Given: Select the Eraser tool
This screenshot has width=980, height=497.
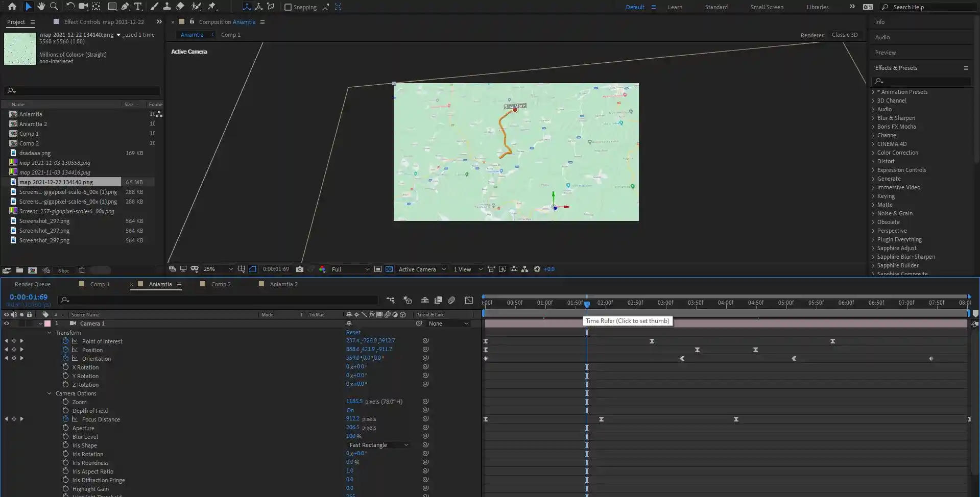Looking at the screenshot, I should pos(180,7).
